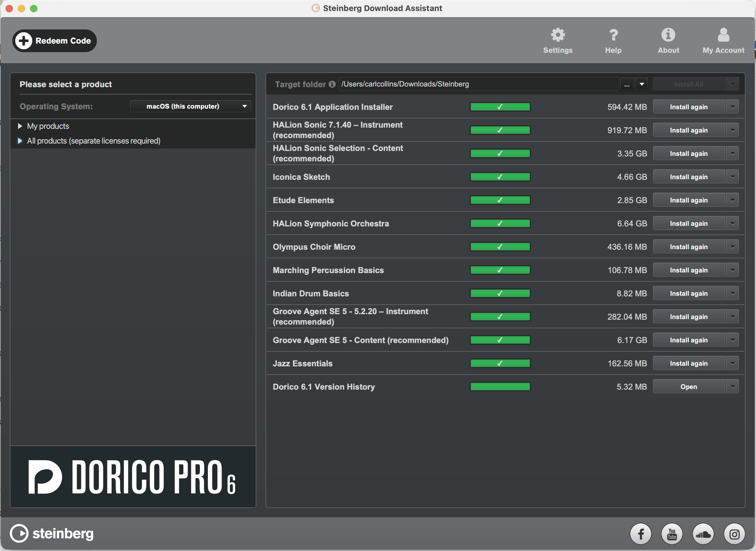This screenshot has height=551, width=756.
Task: Open the Instagram icon link
Action: point(734,534)
